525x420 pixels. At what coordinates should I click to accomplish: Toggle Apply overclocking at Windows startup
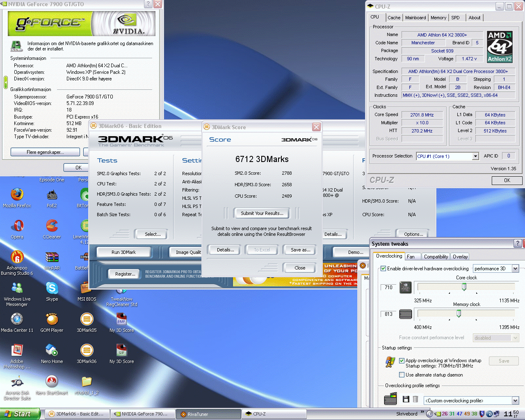pyautogui.click(x=402, y=361)
